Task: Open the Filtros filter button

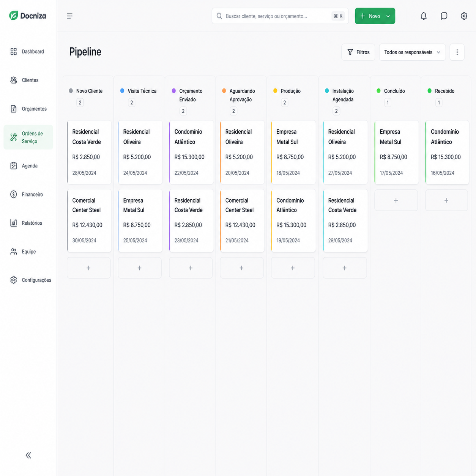Action: (358, 52)
